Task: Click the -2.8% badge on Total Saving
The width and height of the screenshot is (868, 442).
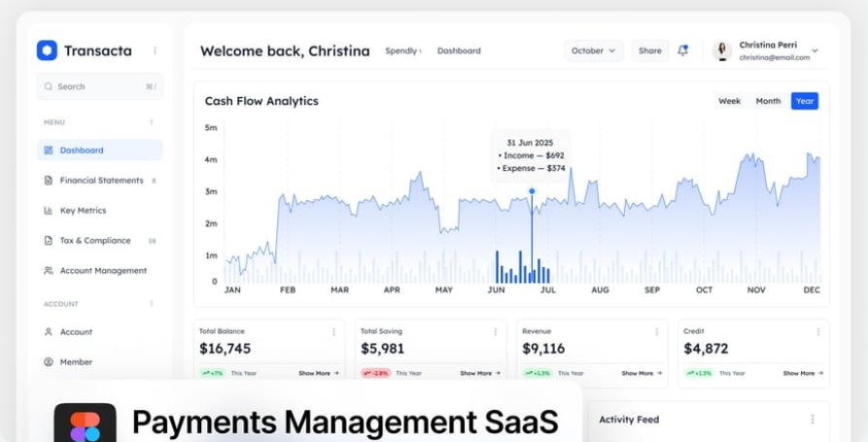Action: tap(376, 373)
